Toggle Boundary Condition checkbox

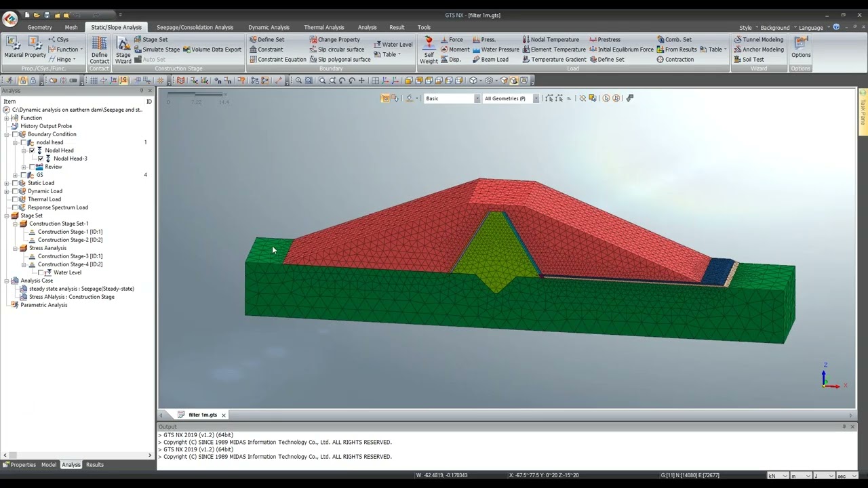tap(15, 134)
